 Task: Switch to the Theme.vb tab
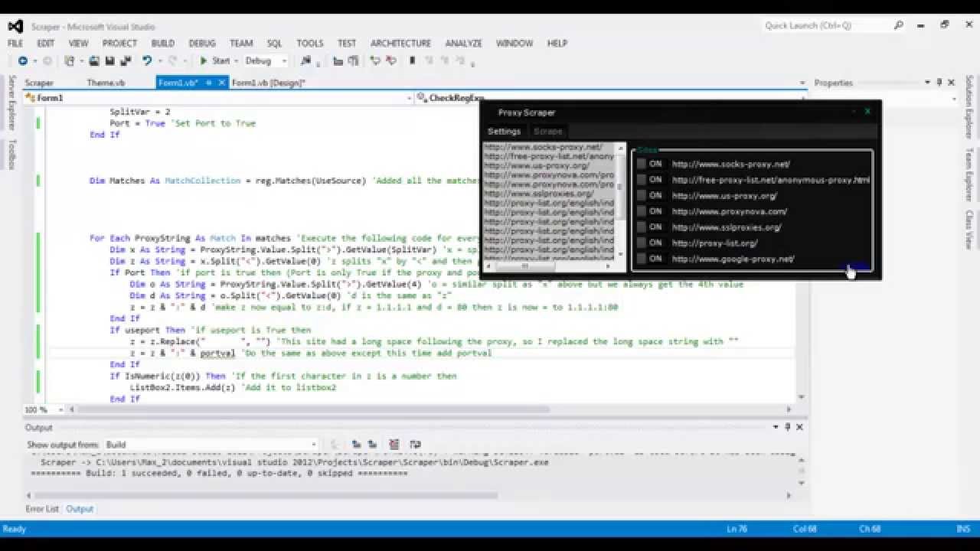pos(106,83)
